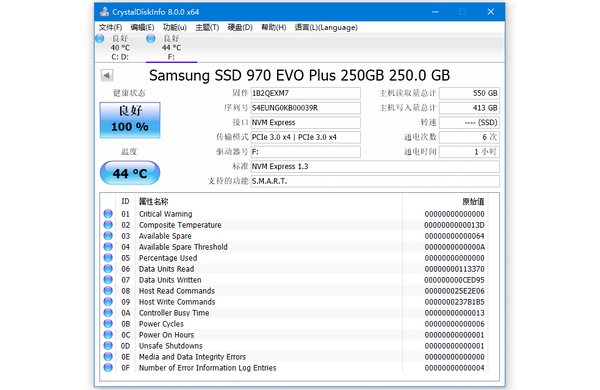Image resolution: width=600 pixels, height=390 pixels.
Task: Click status orb for Number of Error Information Log Entries
Action: pyautogui.click(x=108, y=367)
